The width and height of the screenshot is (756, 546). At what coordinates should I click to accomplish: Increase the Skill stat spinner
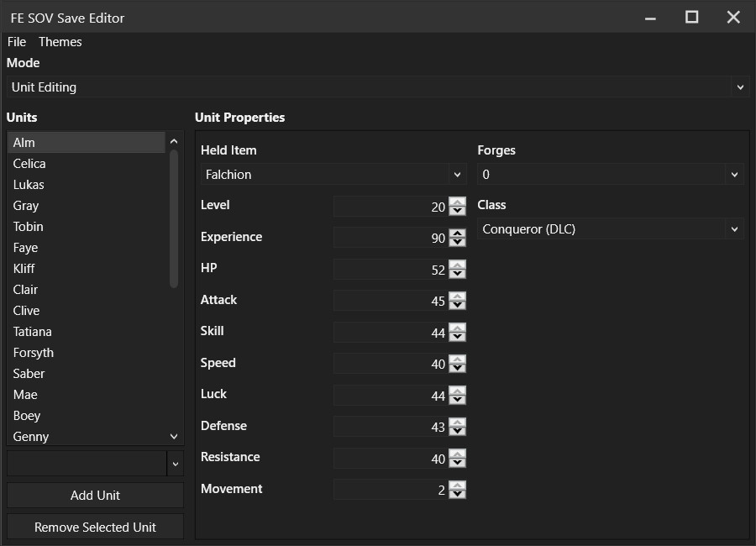pos(457,328)
